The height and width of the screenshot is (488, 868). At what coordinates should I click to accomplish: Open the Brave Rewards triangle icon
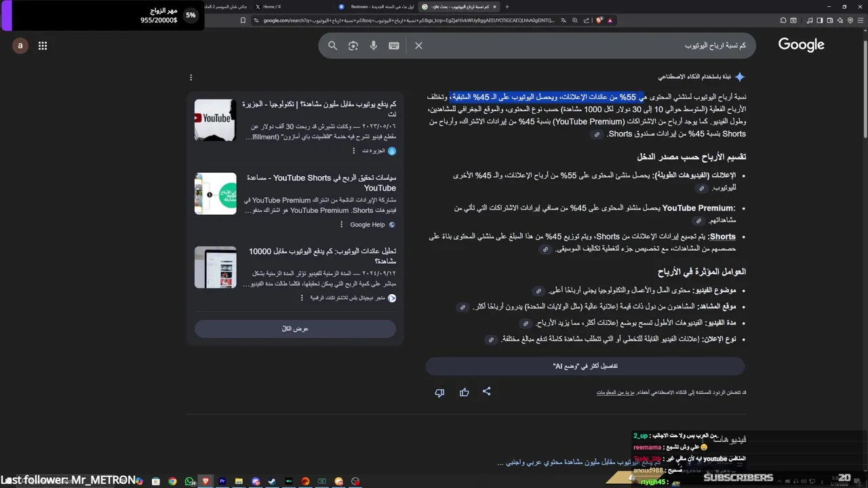pyautogui.click(x=610, y=20)
